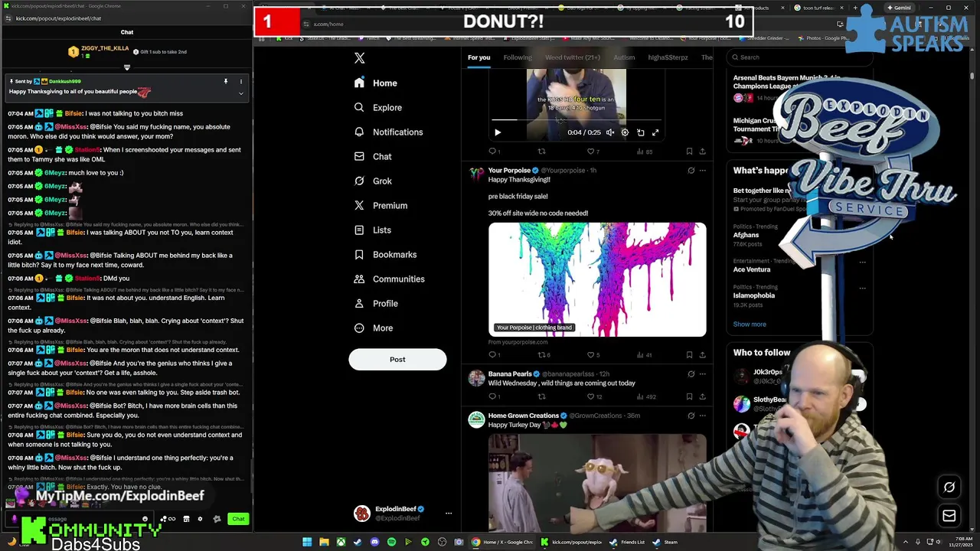Open Grok in X sidebar

click(x=373, y=181)
